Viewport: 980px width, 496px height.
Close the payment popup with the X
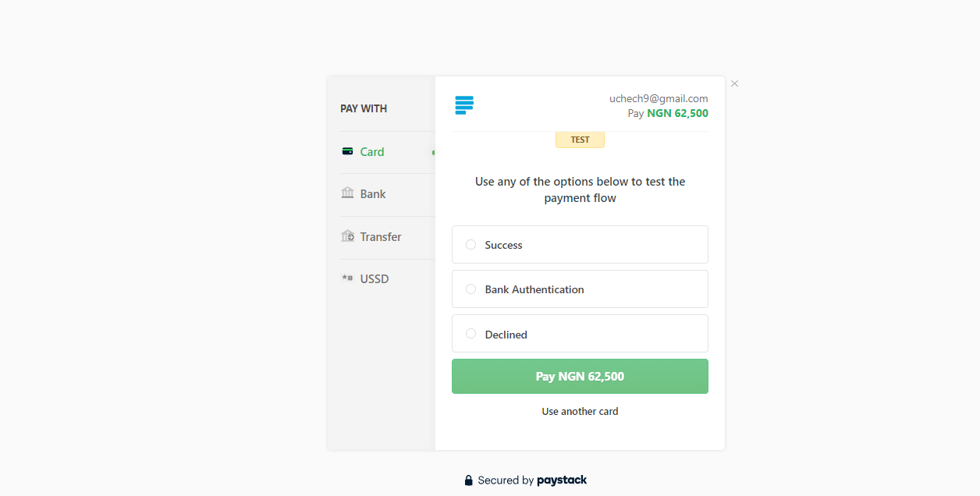pos(734,83)
